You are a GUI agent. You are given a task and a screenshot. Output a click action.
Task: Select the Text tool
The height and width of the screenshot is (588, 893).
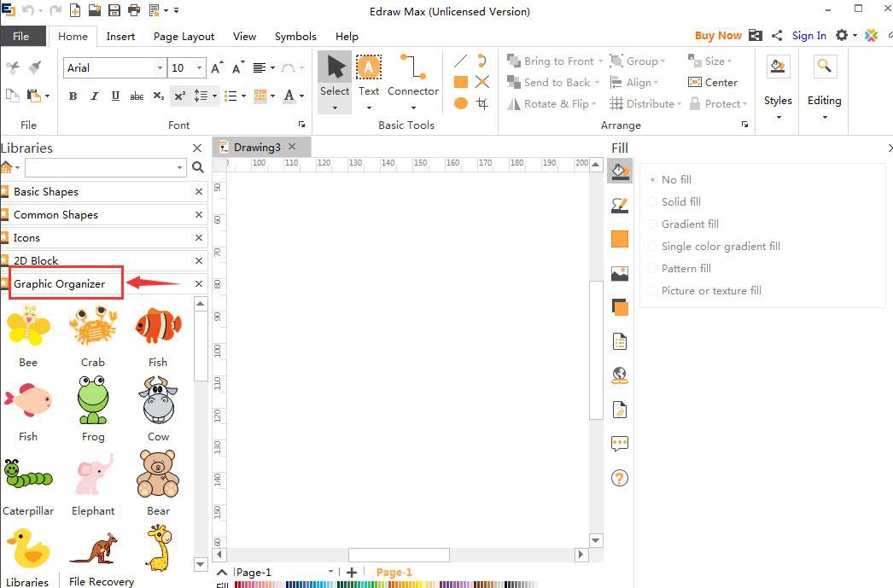(x=369, y=81)
